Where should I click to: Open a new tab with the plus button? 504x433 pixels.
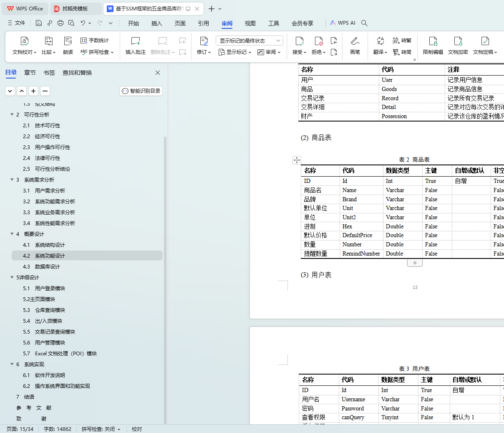pos(212,8)
